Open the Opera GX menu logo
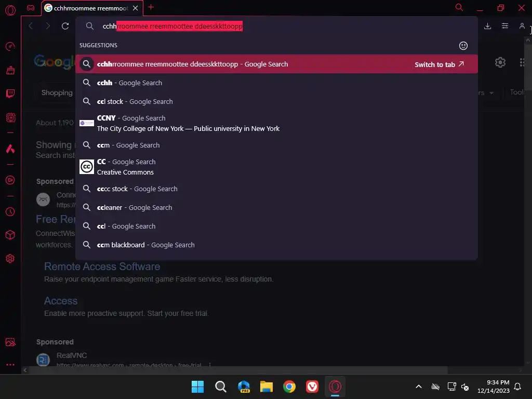This screenshot has height=399, width=532. point(10,10)
